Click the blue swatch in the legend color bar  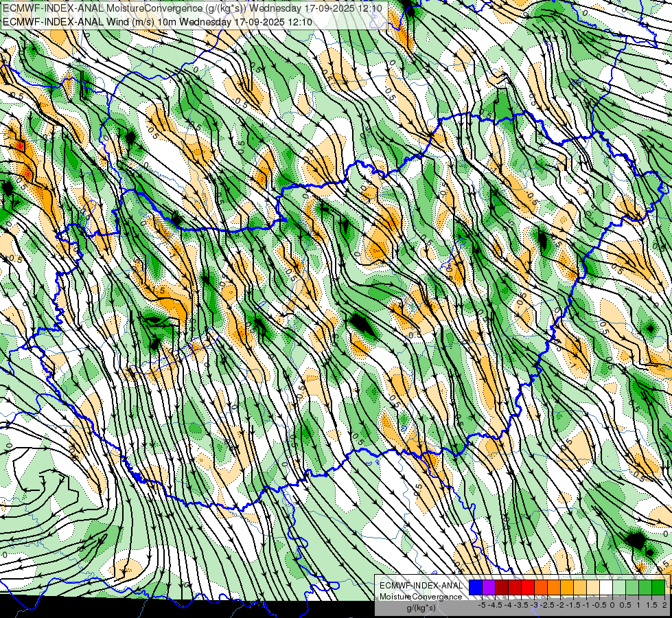(476, 588)
